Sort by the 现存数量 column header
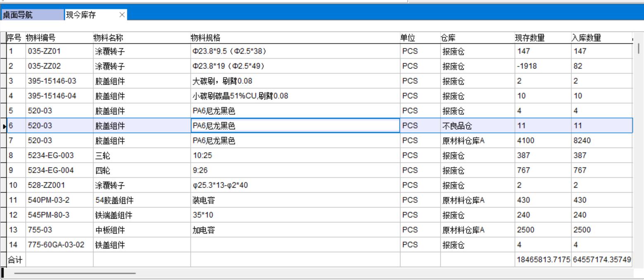This screenshot has height=280, width=644. (542, 38)
